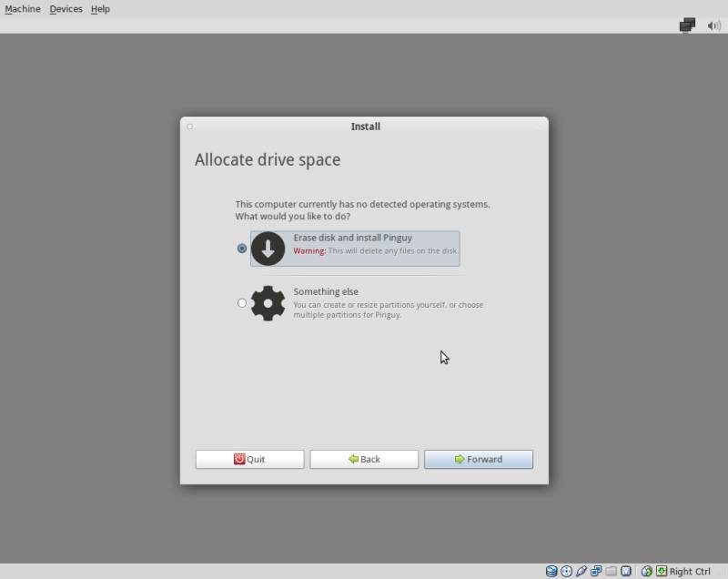Open the Machine menu
The image size is (728, 579).
coord(23,9)
